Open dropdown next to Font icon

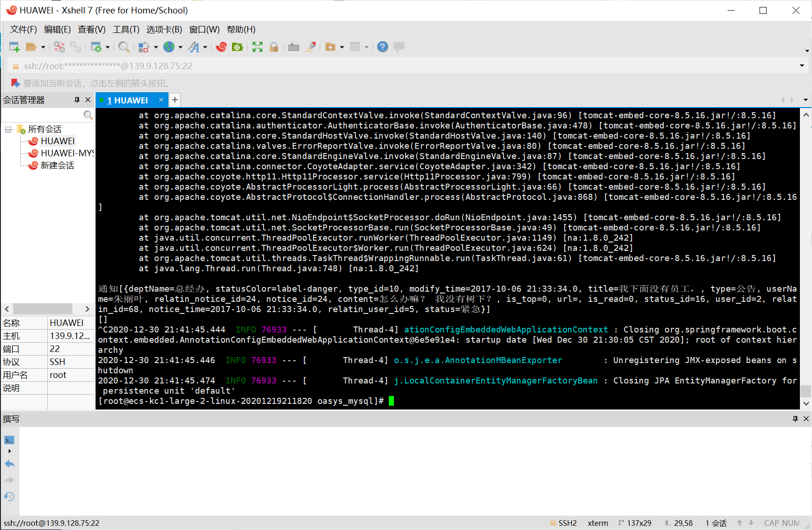click(205, 47)
